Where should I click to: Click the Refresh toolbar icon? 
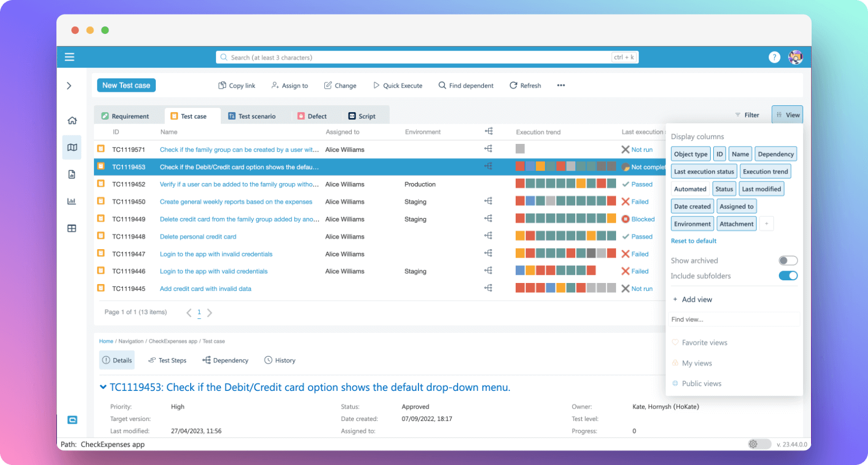click(x=525, y=85)
